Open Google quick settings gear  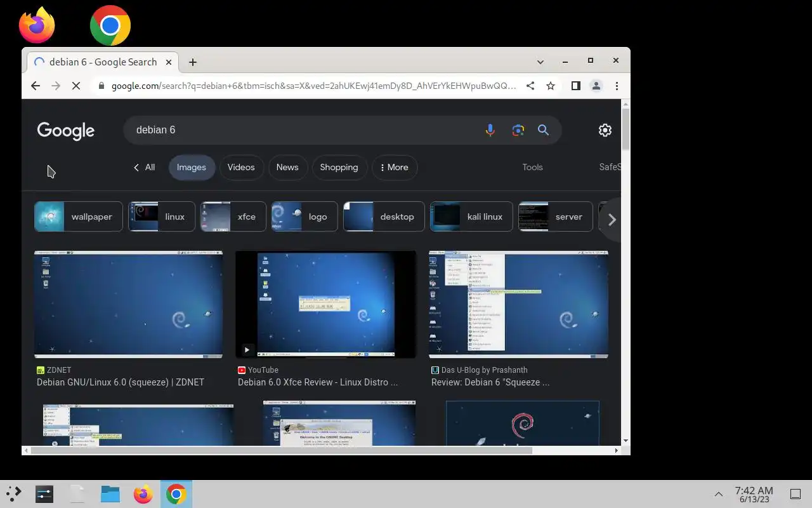pos(605,130)
